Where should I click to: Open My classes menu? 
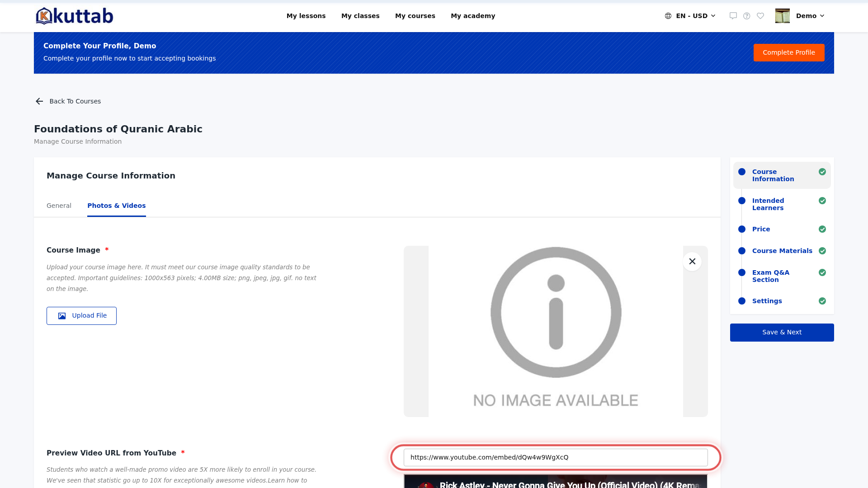360,16
